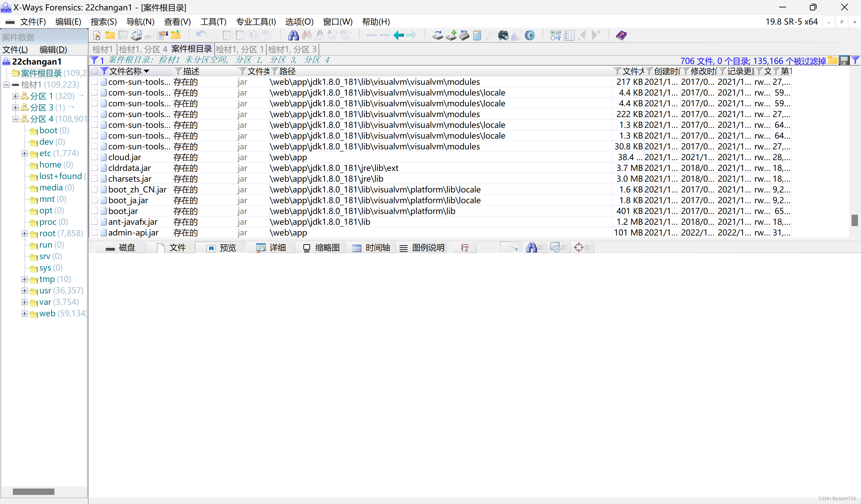Open the purple help book icon
This screenshot has height=504, width=861.
621,35
